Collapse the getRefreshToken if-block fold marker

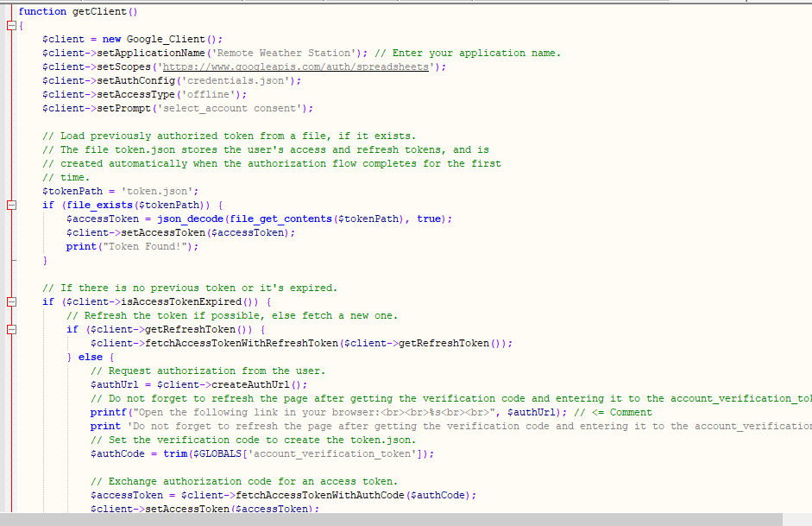click(x=11, y=330)
